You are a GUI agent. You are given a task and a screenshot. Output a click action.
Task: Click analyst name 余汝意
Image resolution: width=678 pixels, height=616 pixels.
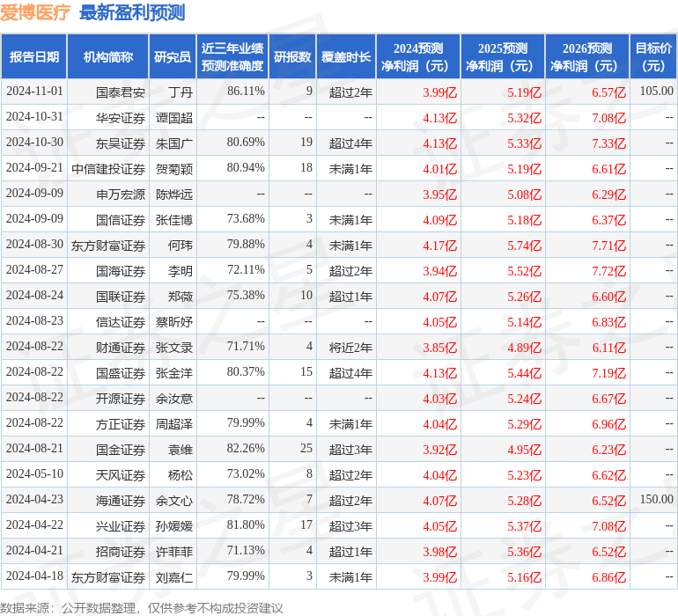(174, 399)
